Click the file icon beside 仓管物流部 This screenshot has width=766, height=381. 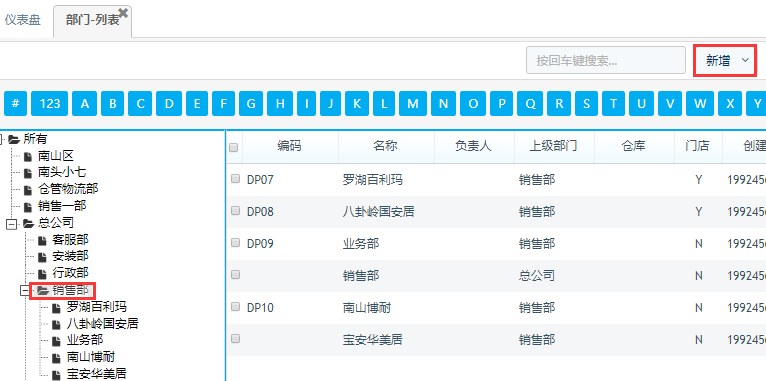pos(28,190)
